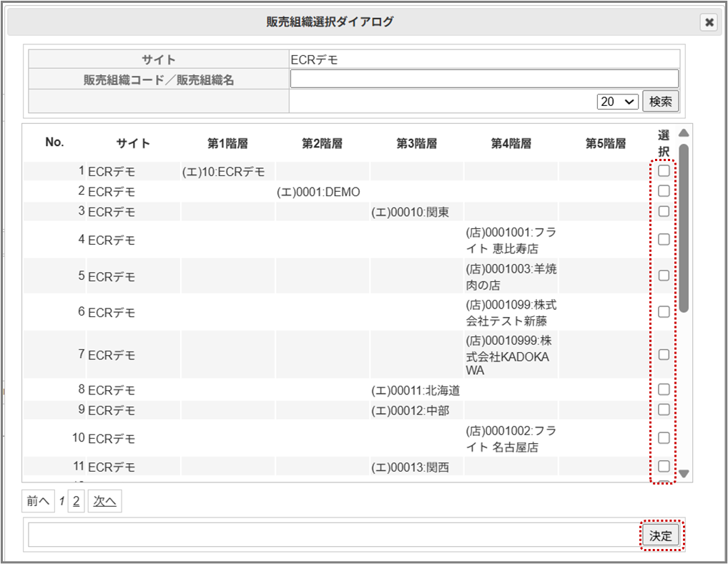Close the 販売組織選択ダイアログ with the X icon

709,22
